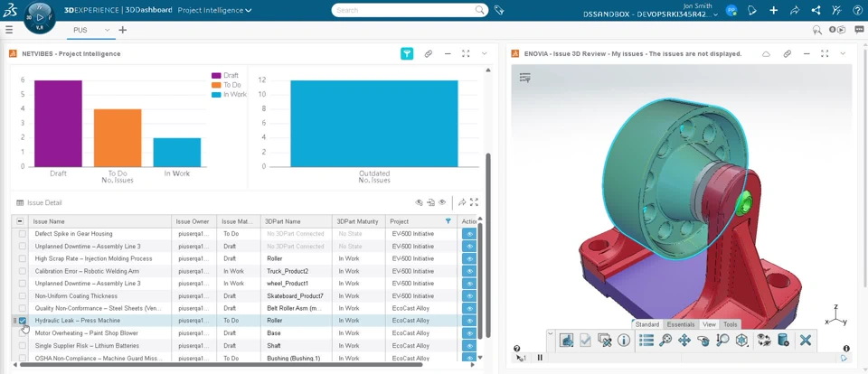This screenshot has height=374, width=868.
Task: Open the chat bubble icon
Action: coord(859,30)
